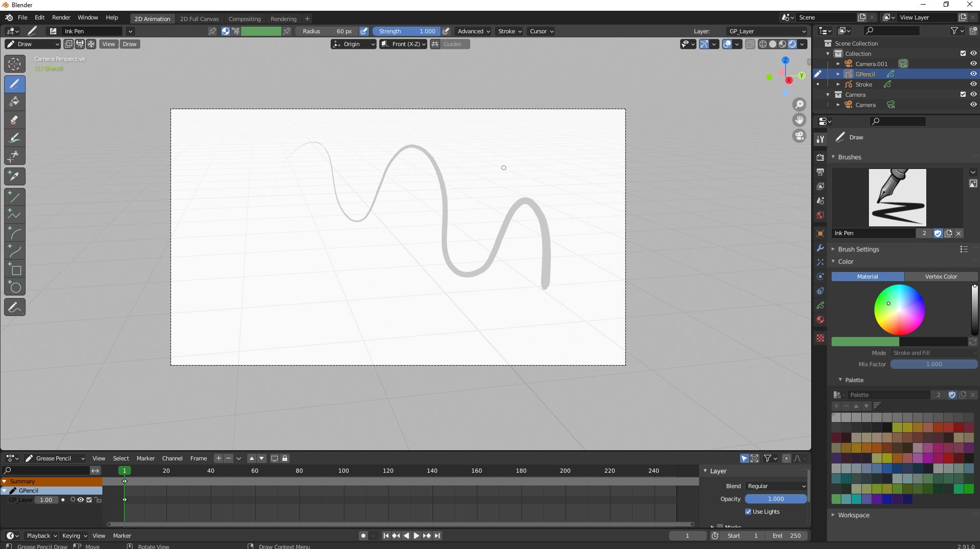980x549 pixels.
Task: Adjust the Mix Factor slider
Action: tap(933, 364)
